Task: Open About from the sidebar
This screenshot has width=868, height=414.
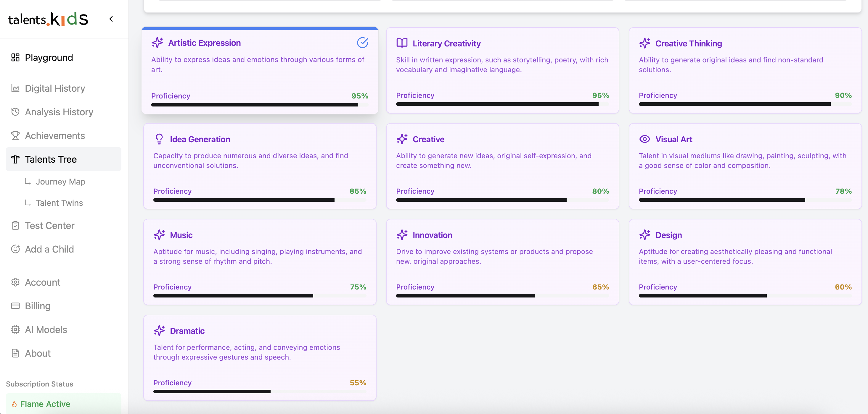Action: pyautogui.click(x=63, y=353)
